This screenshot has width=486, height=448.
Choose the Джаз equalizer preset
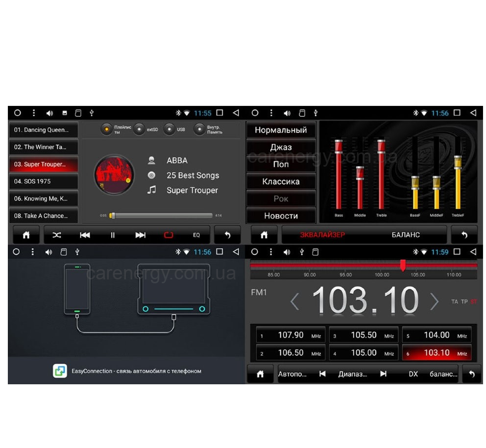(x=281, y=147)
